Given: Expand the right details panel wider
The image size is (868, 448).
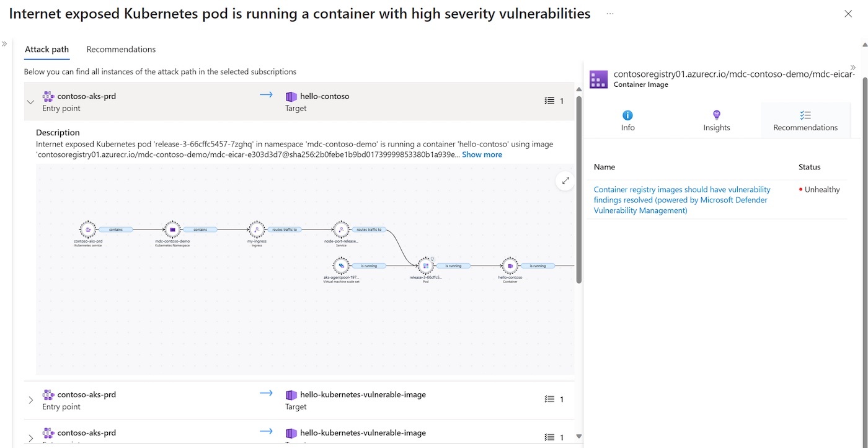Looking at the screenshot, I should pyautogui.click(x=853, y=67).
